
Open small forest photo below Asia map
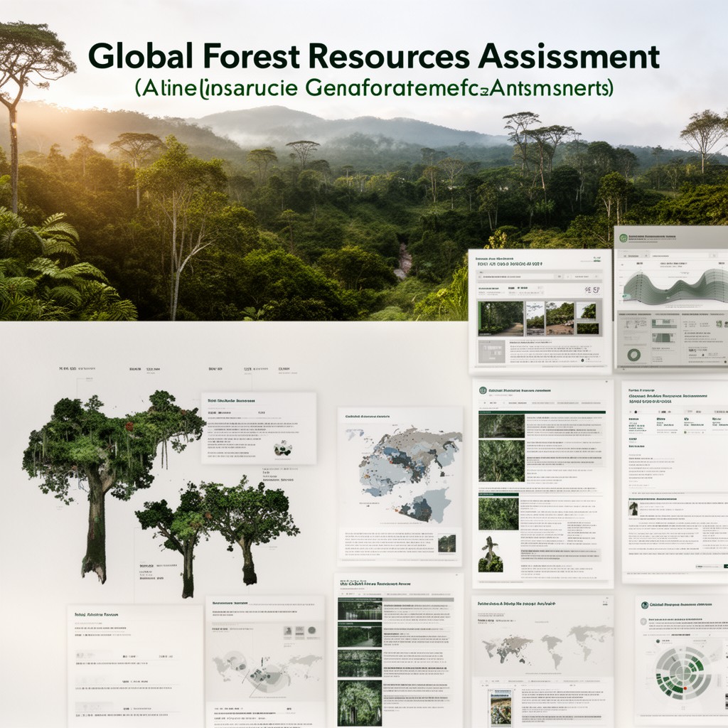446,544
